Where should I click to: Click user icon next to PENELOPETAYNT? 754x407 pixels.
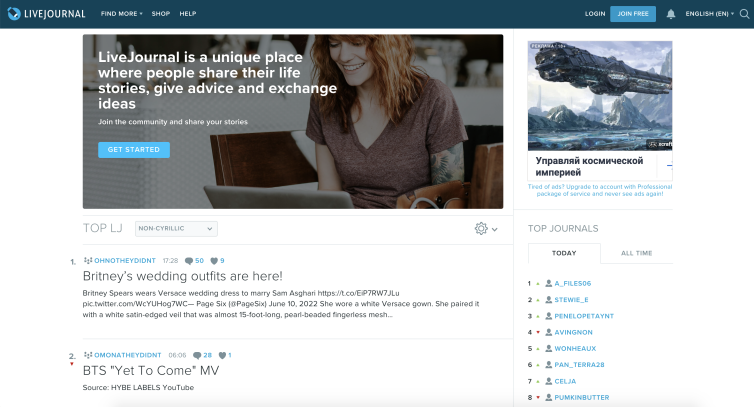548,316
